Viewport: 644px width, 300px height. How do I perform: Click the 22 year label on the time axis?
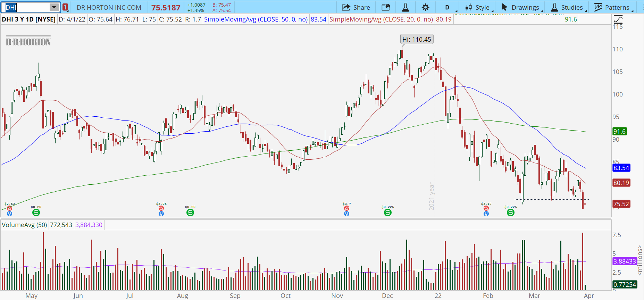point(438,295)
